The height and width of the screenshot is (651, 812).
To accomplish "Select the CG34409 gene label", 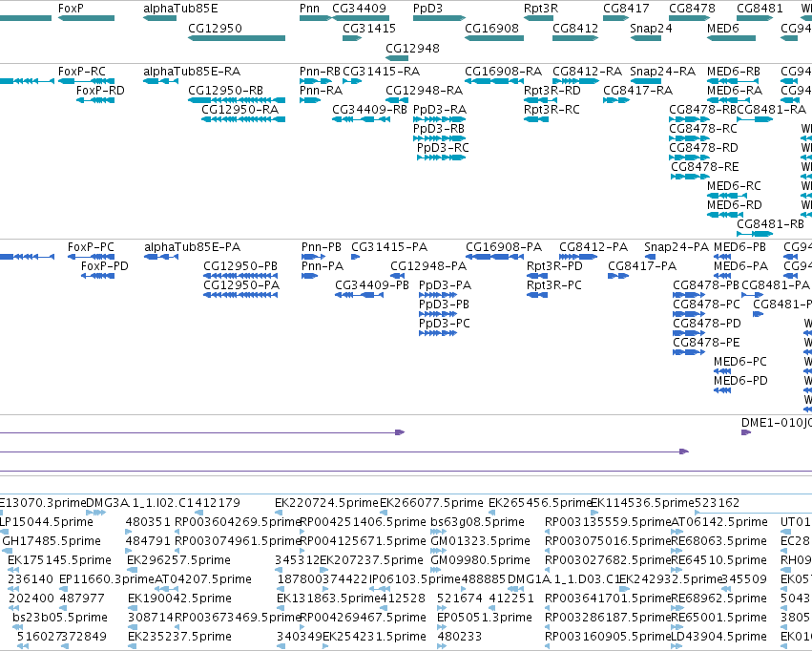I will coord(360,9).
